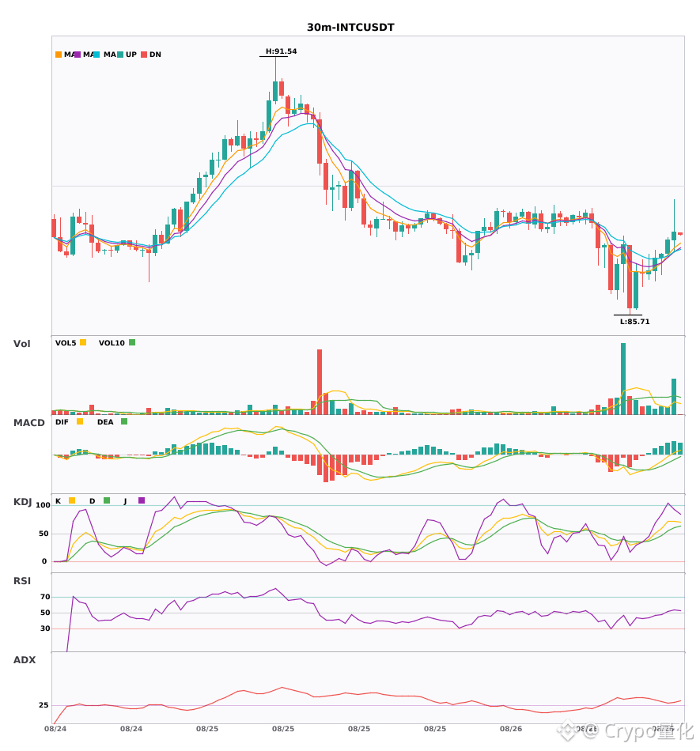The image size is (700, 751).
Task: Click the red DN legend swatch
Action: pos(144,55)
